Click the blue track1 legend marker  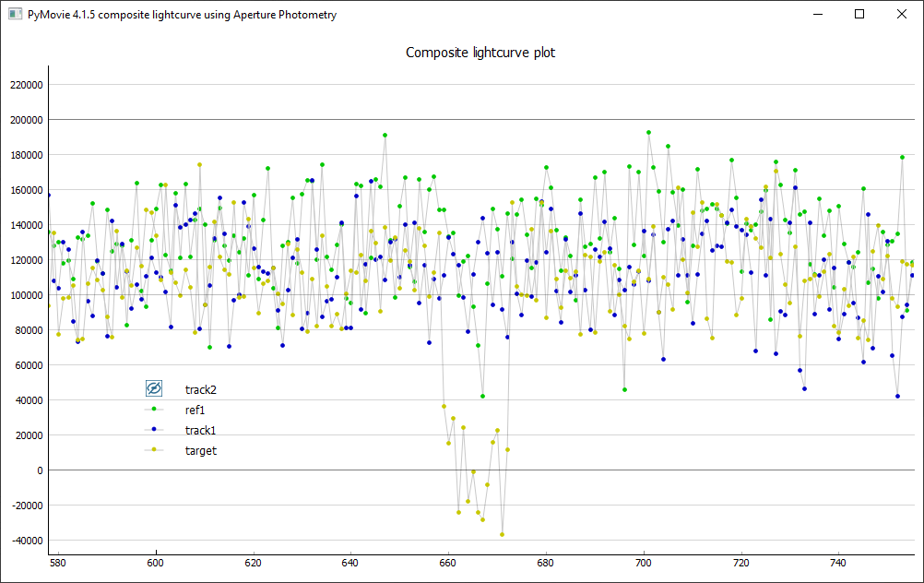[154, 430]
